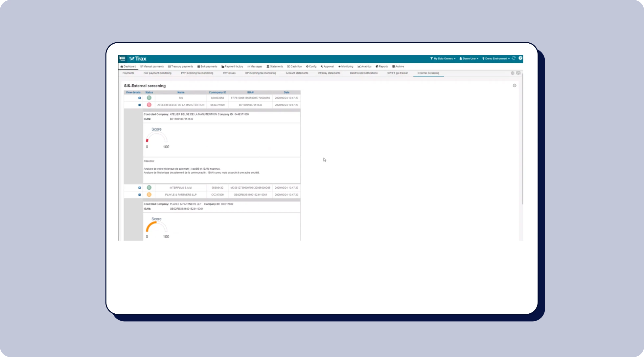Open Demo Environment dropdown
The width and height of the screenshot is (644, 357).
coord(496,59)
